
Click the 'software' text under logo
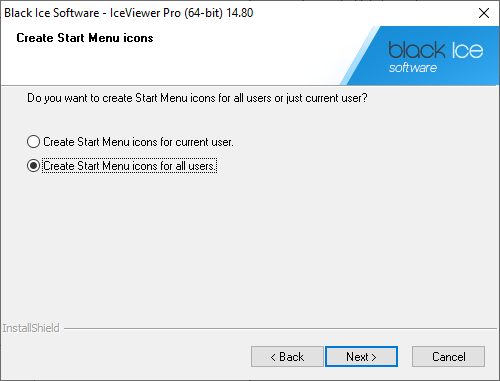click(x=413, y=68)
